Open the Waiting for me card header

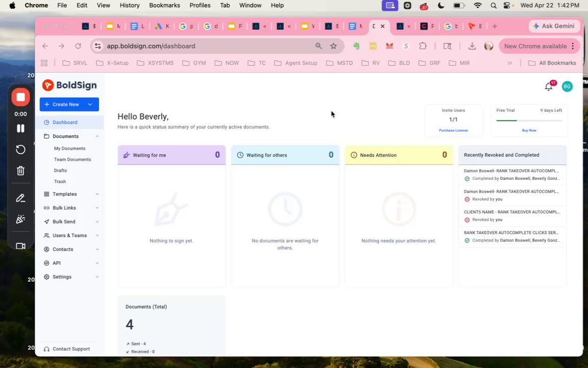point(171,155)
